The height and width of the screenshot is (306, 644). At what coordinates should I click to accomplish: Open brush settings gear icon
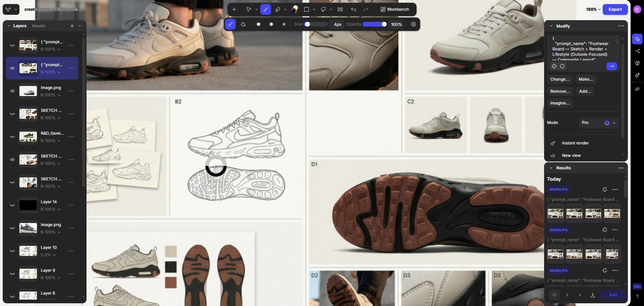(414, 24)
